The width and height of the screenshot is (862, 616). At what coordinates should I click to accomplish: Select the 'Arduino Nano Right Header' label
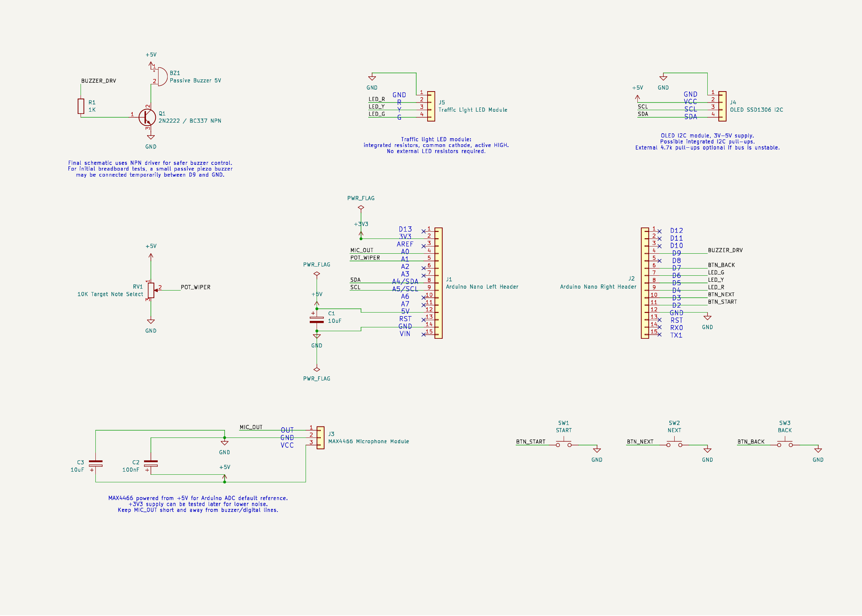tap(598, 287)
